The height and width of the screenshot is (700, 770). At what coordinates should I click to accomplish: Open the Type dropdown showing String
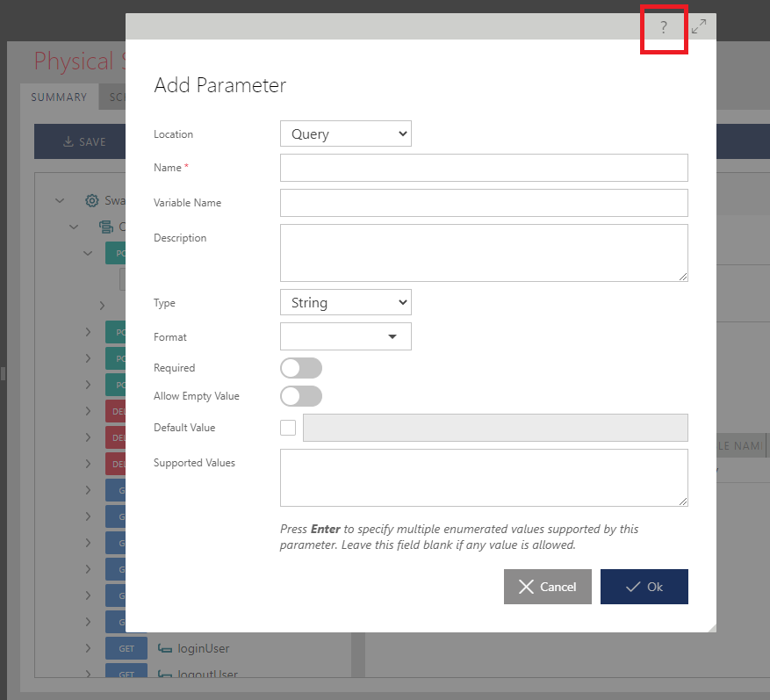point(345,302)
